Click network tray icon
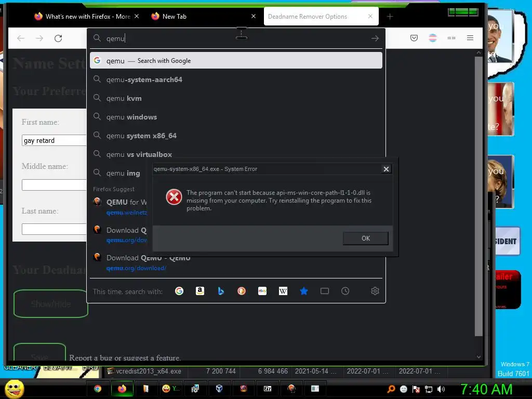Screen dimensions: 532x399 429,389
